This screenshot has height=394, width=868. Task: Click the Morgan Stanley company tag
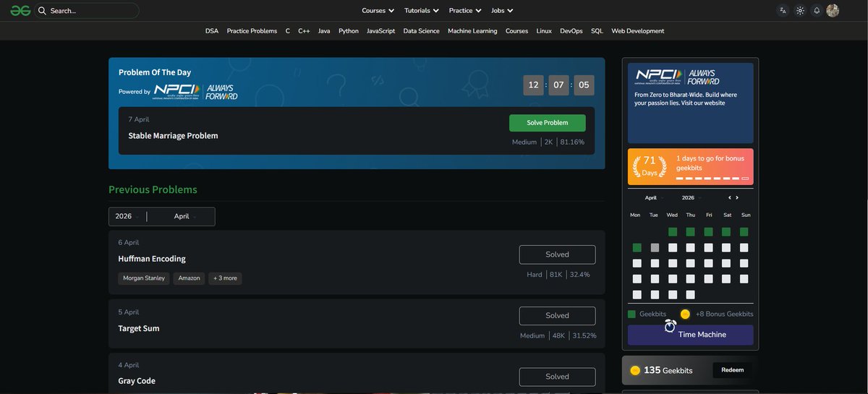click(144, 278)
